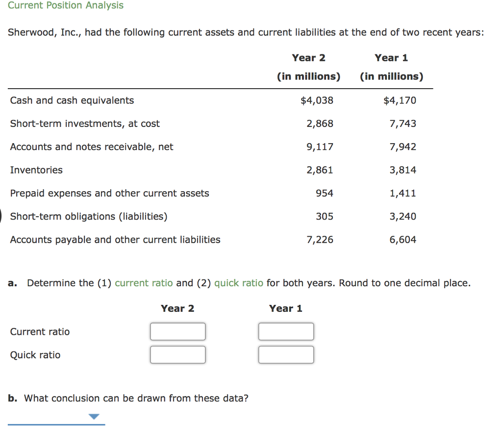Select the Year 1 column header in the table
The height and width of the screenshot is (448, 502).
click(x=391, y=58)
